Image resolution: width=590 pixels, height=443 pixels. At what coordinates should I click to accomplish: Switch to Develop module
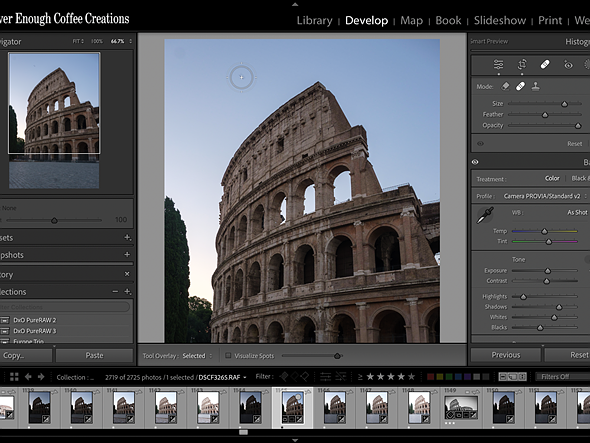click(366, 20)
